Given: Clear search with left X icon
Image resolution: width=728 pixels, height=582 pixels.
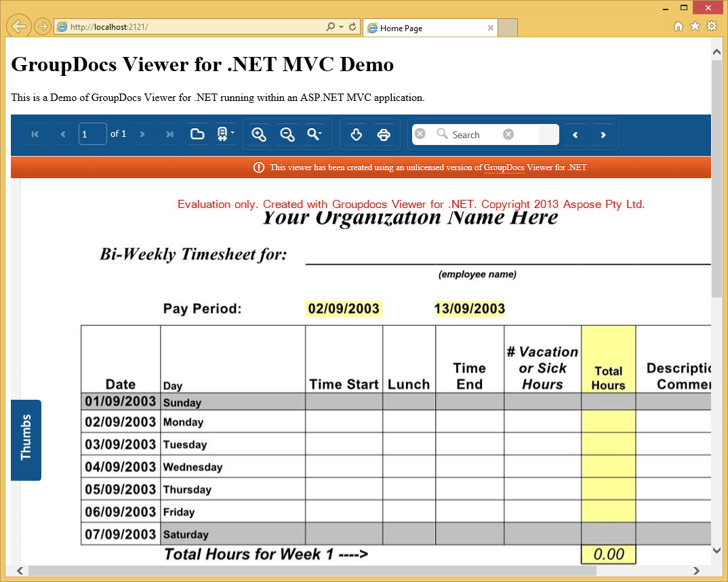Looking at the screenshot, I should (x=420, y=133).
